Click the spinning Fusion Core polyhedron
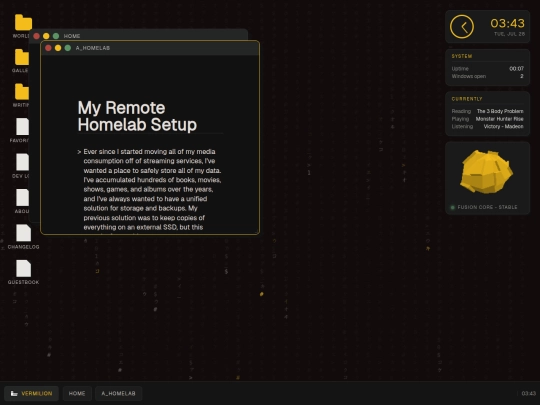This screenshot has height=405, width=540. pos(486,171)
